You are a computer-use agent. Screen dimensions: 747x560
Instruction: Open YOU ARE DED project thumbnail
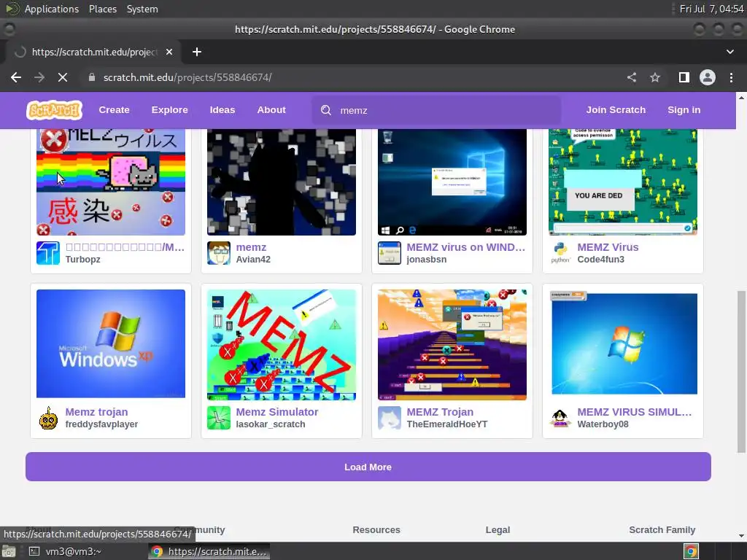click(x=623, y=182)
